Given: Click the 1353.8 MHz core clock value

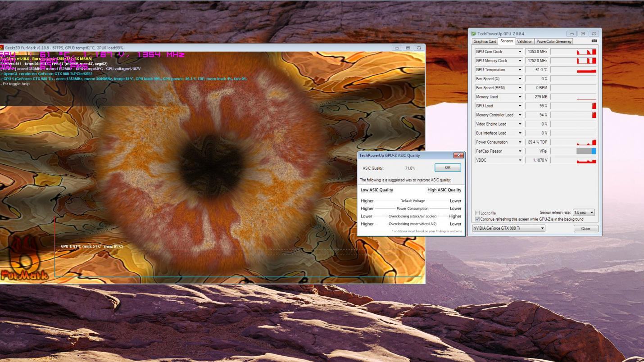Looking at the screenshot, I should click(537, 52).
